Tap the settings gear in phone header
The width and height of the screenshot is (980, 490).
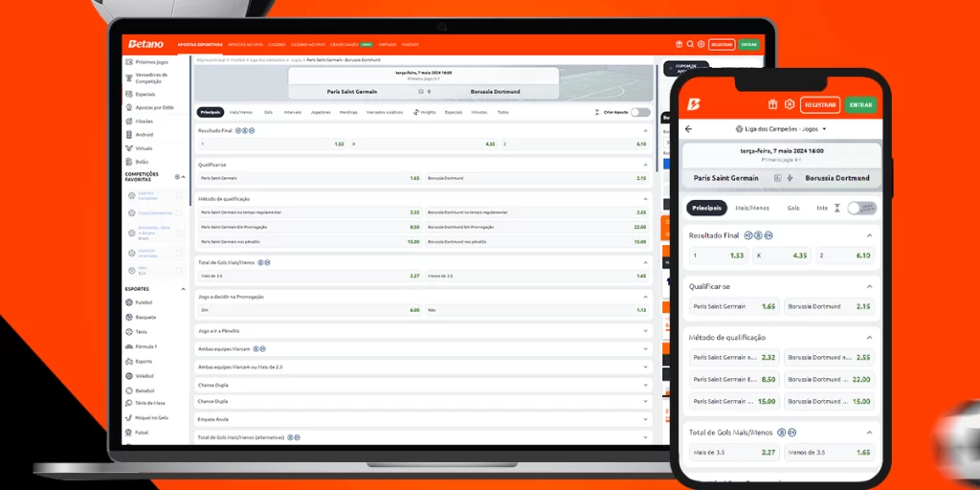point(790,104)
